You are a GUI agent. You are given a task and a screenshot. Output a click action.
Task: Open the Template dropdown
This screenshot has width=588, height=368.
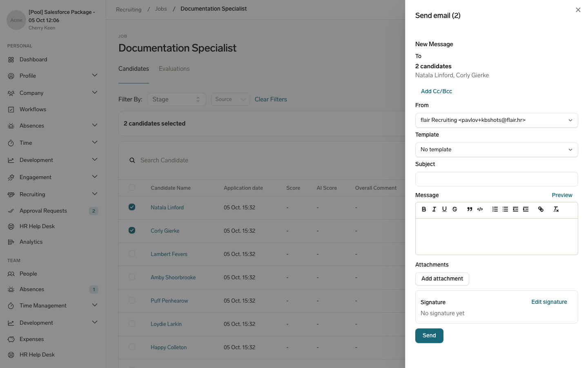497,150
